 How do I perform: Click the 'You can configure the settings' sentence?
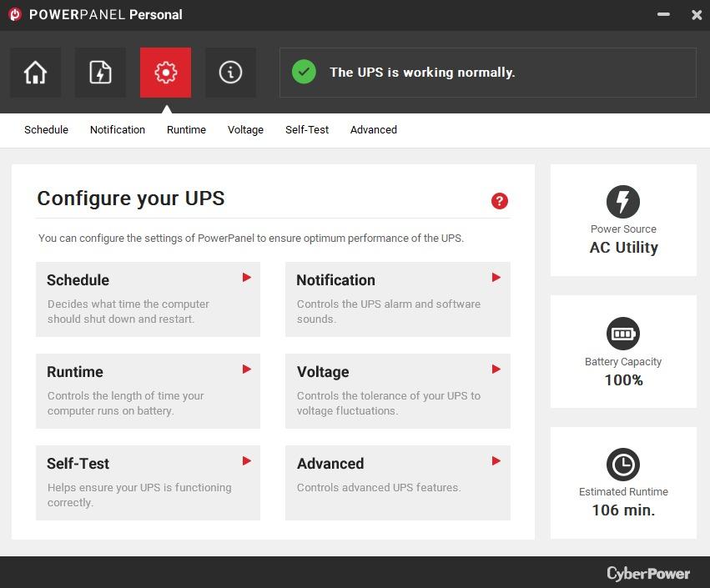(x=251, y=238)
